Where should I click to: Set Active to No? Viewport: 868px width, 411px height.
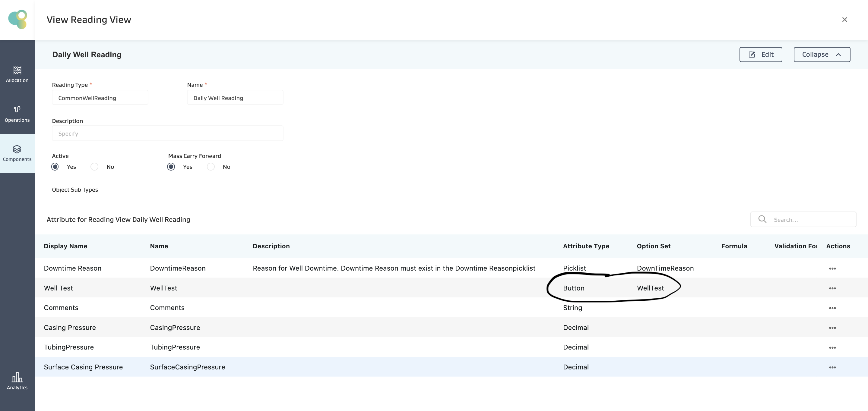point(95,167)
